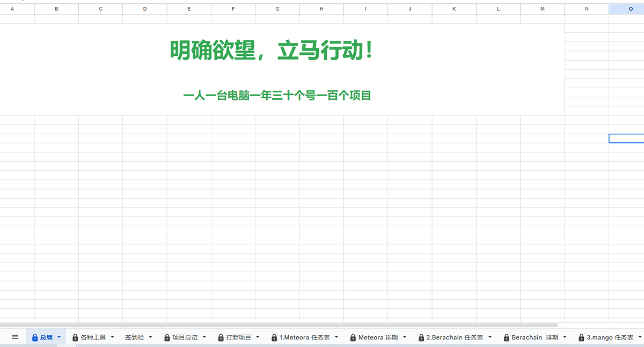The height and width of the screenshot is (347, 644).
Task: Expand the 总纲 tab dropdown arrow
Action: (x=59, y=337)
